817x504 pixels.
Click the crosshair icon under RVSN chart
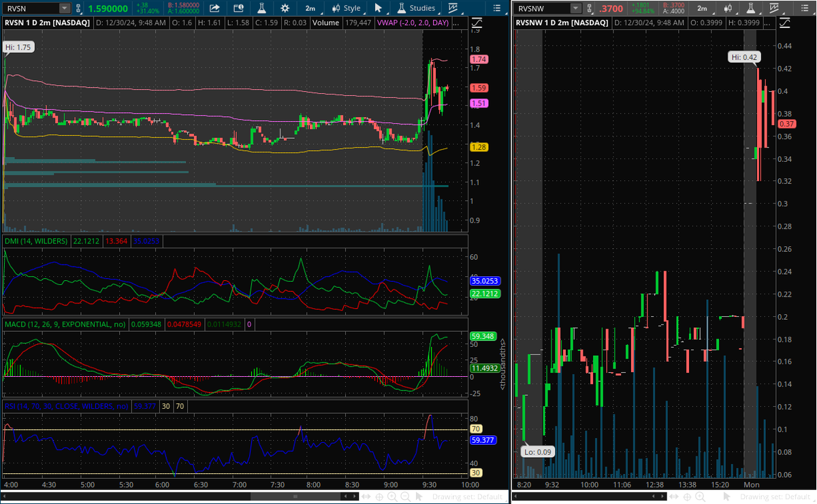coord(379,497)
